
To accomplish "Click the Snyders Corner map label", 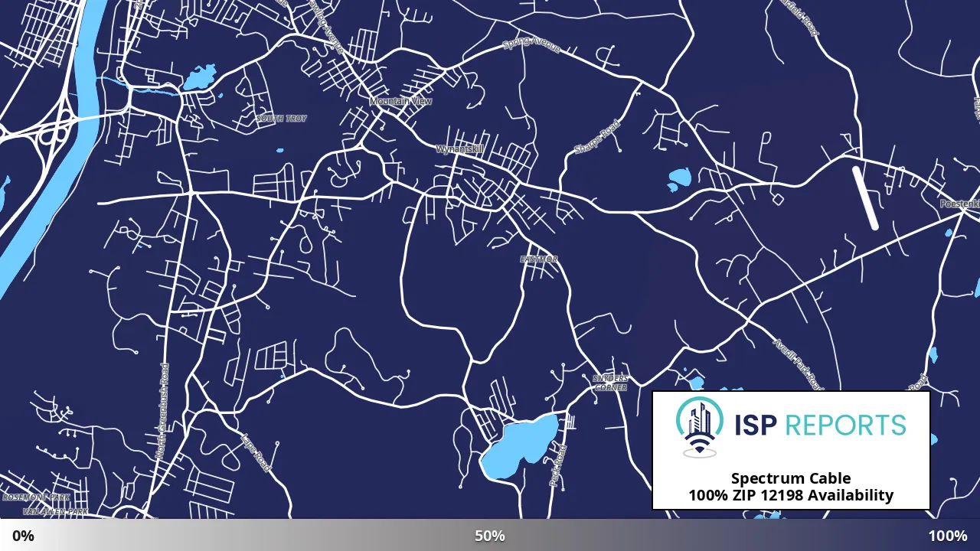I will pyautogui.click(x=610, y=383).
